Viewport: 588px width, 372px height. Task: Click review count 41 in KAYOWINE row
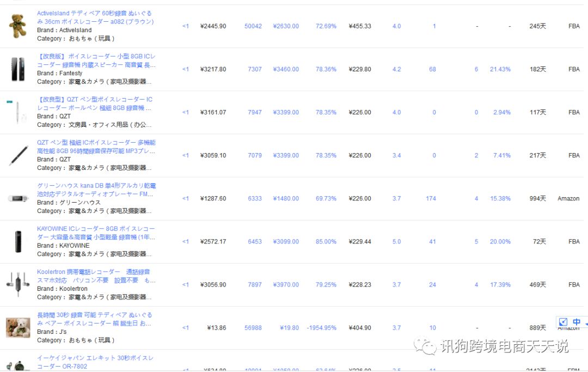pos(432,242)
